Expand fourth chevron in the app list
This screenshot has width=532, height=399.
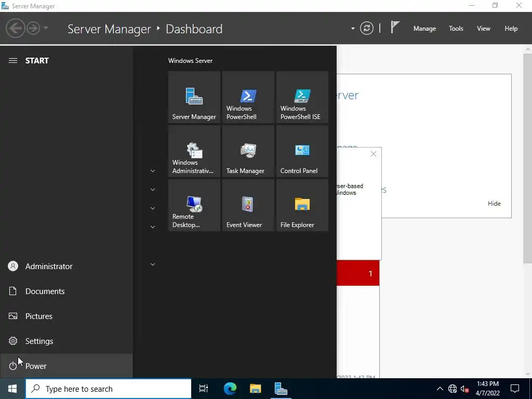(x=153, y=227)
